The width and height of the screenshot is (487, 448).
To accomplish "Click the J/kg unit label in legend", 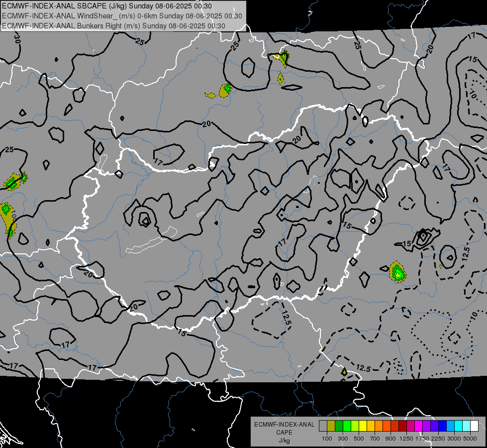I will coord(284,441).
